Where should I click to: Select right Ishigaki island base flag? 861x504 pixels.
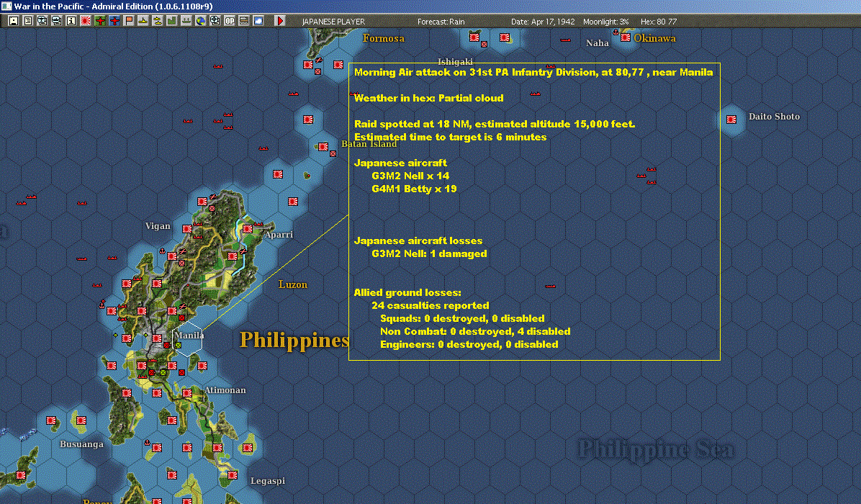[x=505, y=37]
